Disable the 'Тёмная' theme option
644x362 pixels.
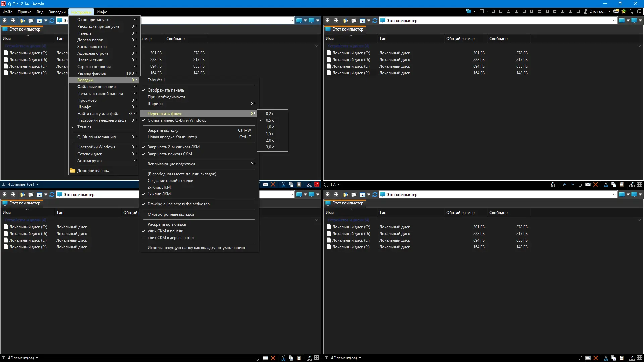click(x=84, y=127)
